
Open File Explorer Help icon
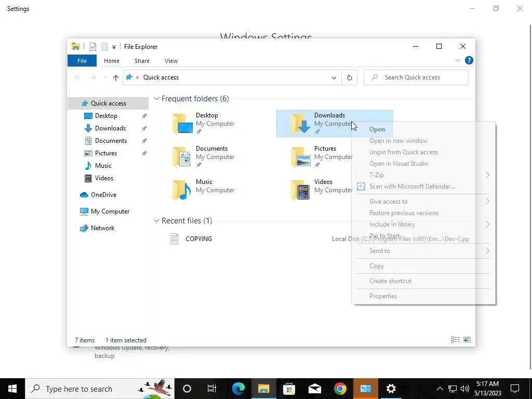pyautogui.click(x=469, y=60)
